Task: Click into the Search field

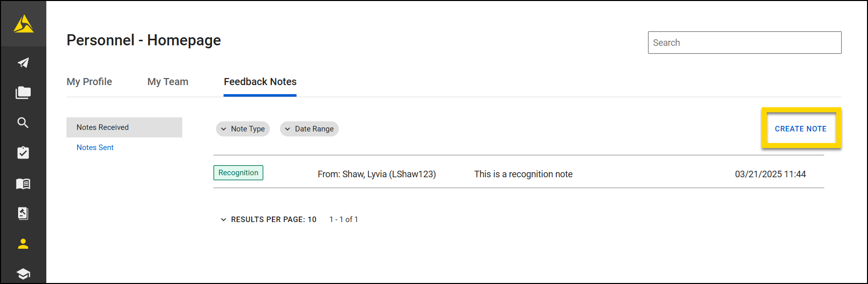Action: point(744,43)
